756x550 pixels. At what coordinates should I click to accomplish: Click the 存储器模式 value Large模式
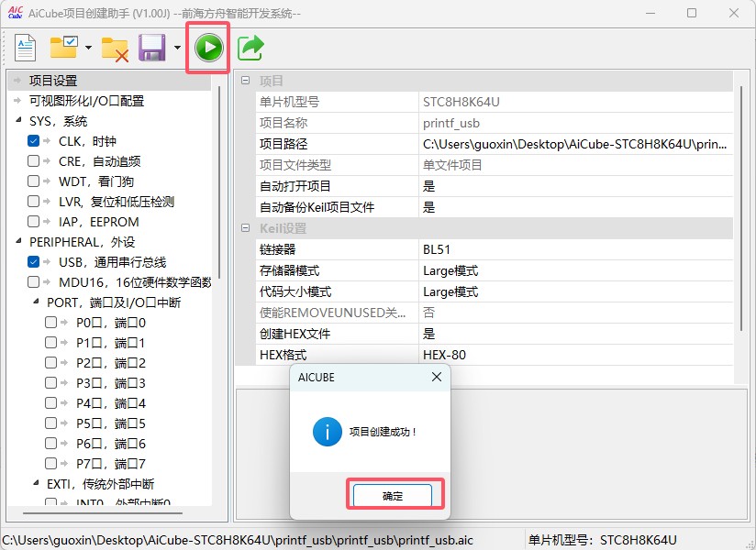[x=575, y=270]
